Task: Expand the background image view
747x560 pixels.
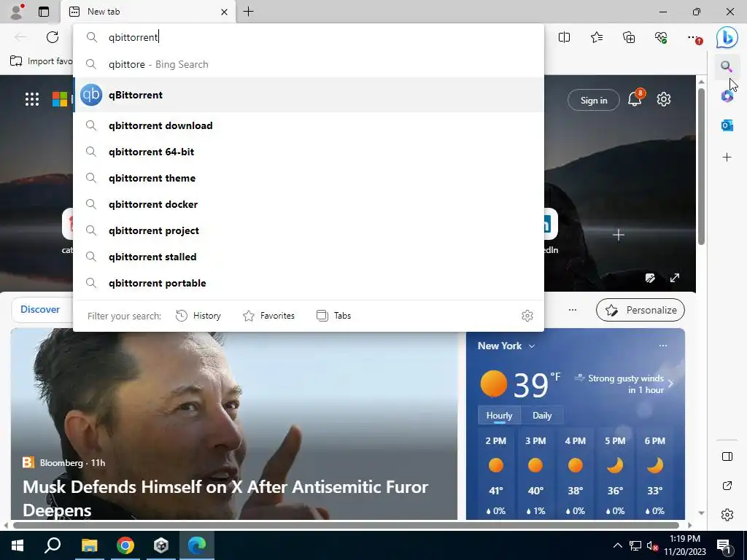Action: coord(675,278)
